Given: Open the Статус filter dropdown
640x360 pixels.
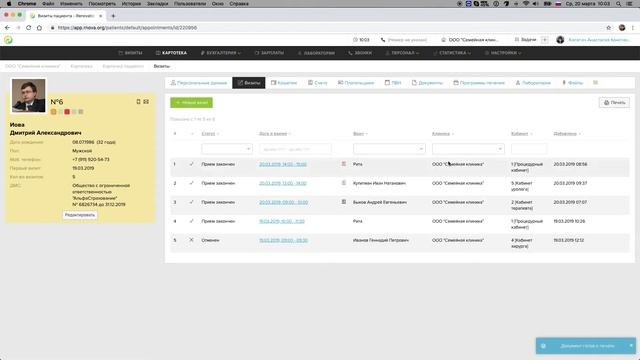Looking at the screenshot, I should (227, 149).
